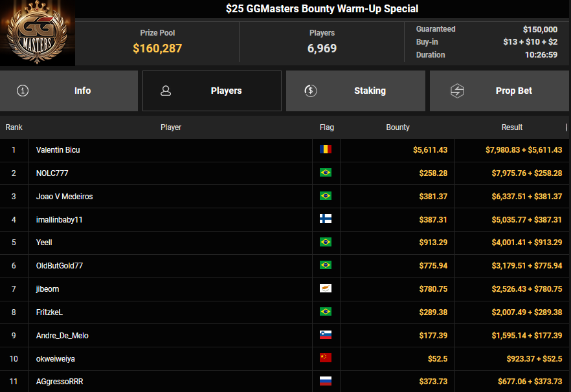
Task: Click the Info circle icon
Action: click(x=23, y=91)
